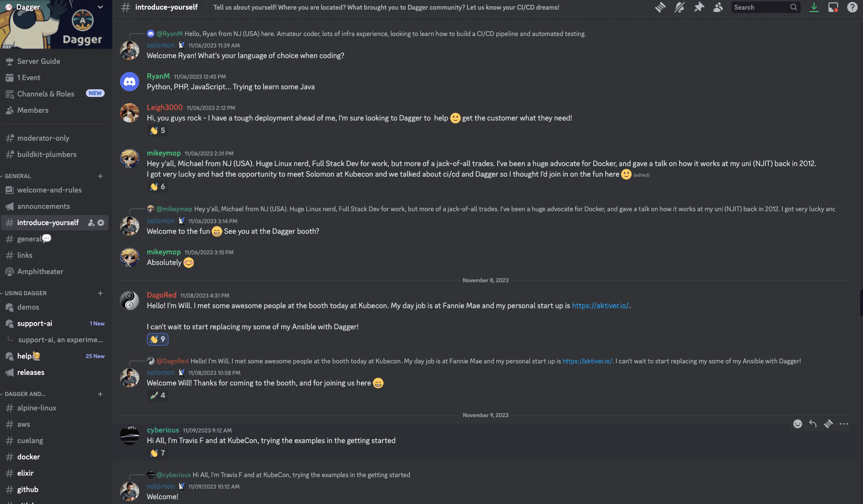Screen dimensions: 863x504
Task: Open mikeymop's username profile at 2:31 PM
Action: (x=164, y=153)
